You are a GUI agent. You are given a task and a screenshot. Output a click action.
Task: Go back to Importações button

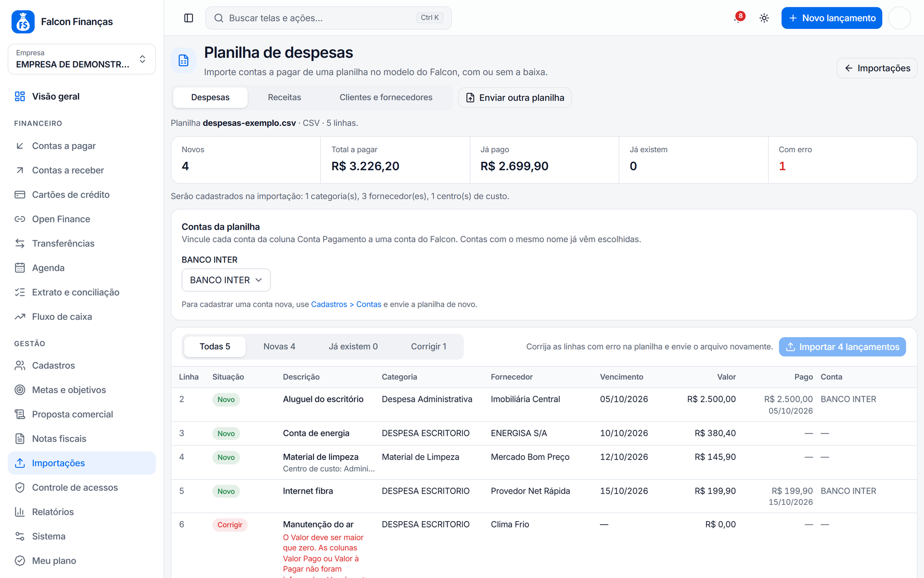(x=877, y=68)
